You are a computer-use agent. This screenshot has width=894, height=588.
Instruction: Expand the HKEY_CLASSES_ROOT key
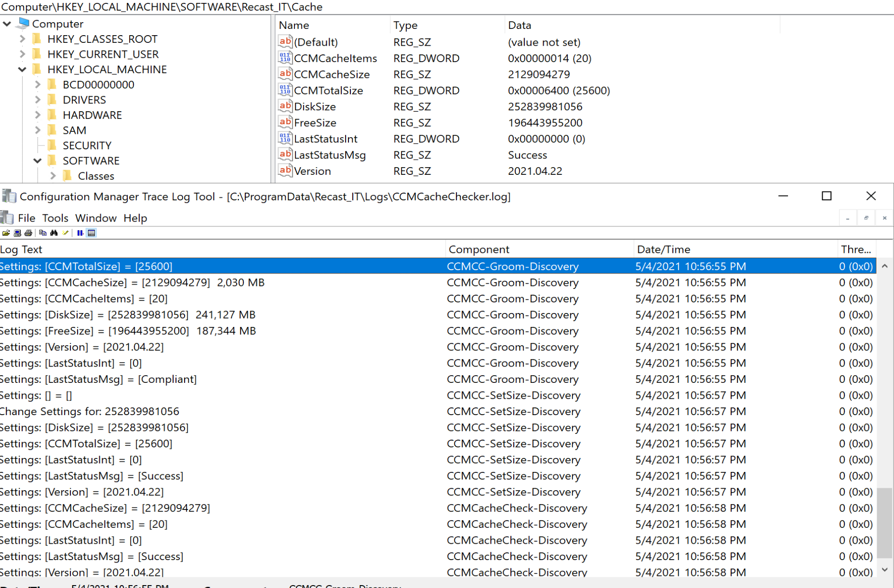[x=22, y=39]
